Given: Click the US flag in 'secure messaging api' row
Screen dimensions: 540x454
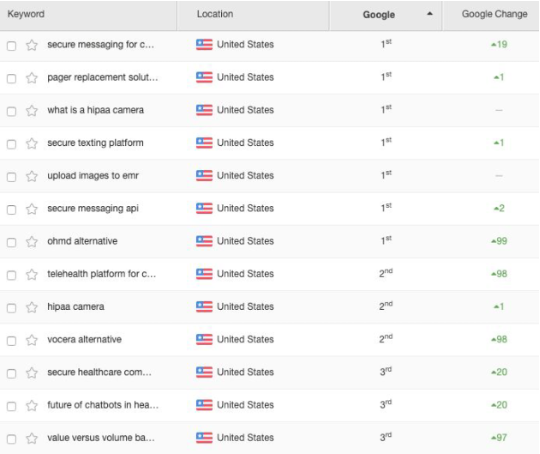Looking at the screenshot, I should pos(204,208).
